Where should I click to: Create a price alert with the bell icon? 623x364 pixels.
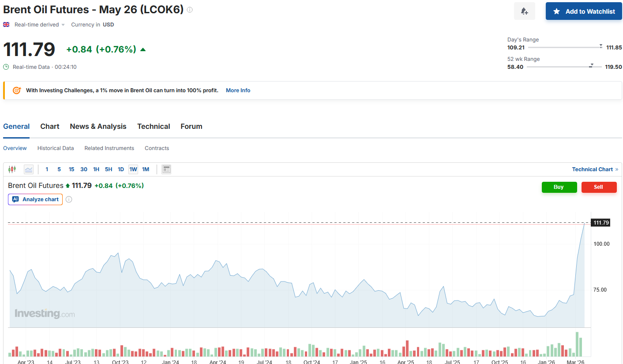[x=525, y=11]
